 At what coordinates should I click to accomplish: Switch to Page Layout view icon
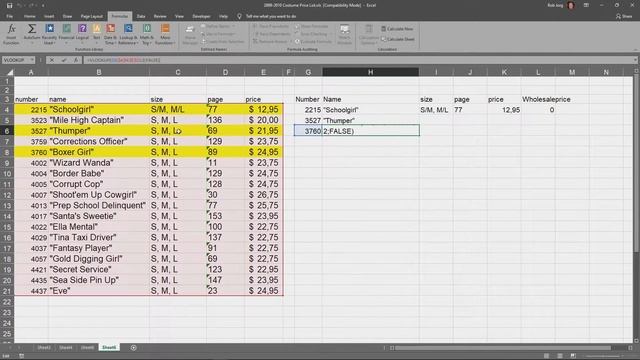coord(560,356)
